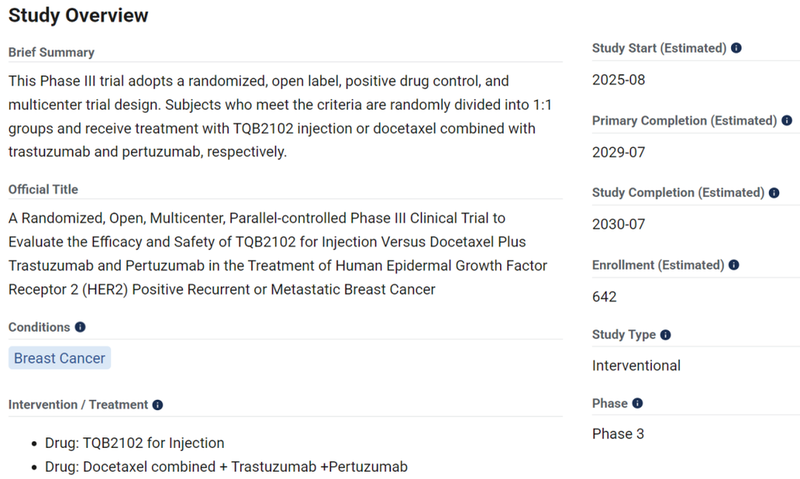Open Study Completion (Estimated) info tooltip icon
800x479 pixels.
(774, 193)
